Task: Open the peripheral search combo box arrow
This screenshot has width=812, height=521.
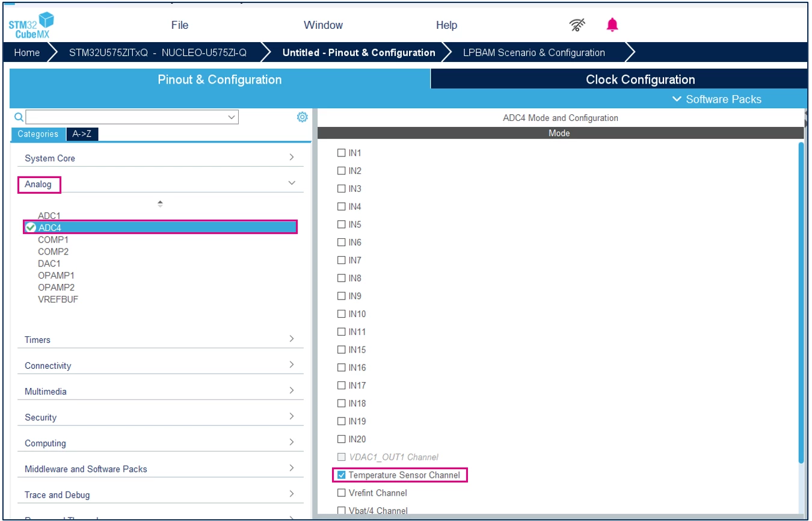Action: click(x=232, y=117)
